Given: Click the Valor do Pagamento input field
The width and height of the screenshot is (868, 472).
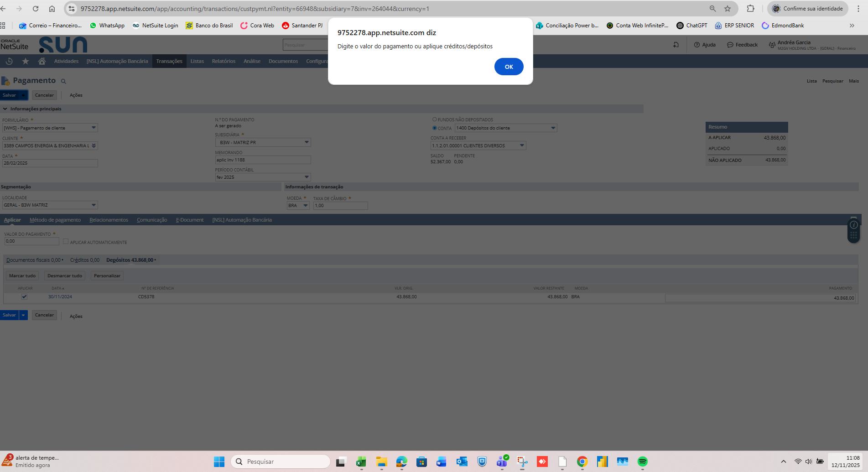Looking at the screenshot, I should click(31, 241).
